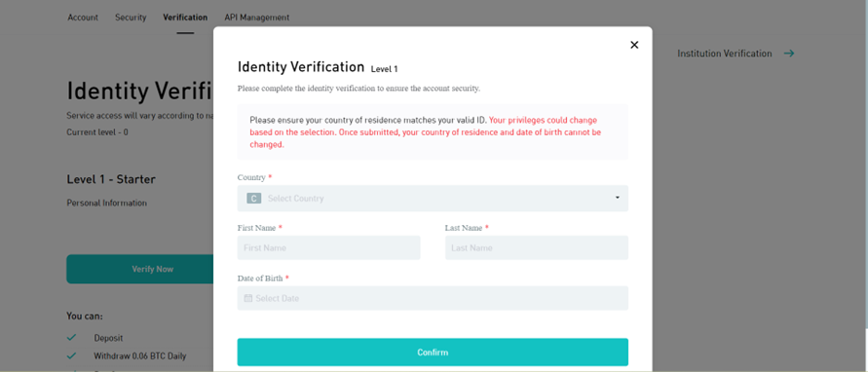
Task: Open the Date of Birth picker
Action: 433,298
